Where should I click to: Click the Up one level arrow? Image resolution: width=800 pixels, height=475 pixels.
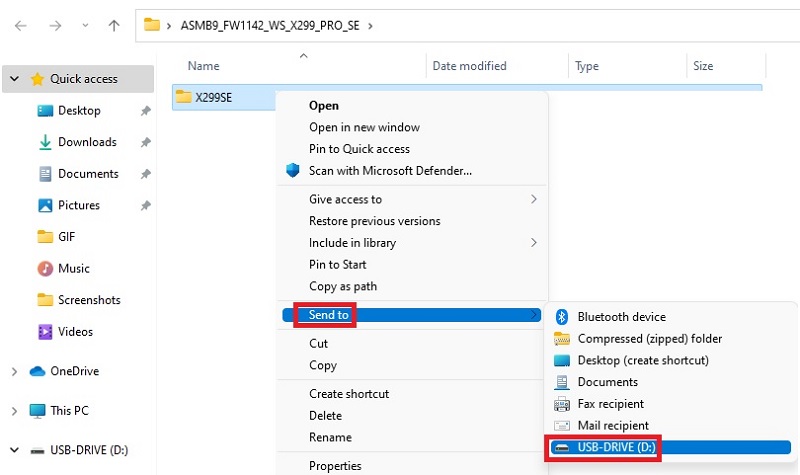[114, 26]
